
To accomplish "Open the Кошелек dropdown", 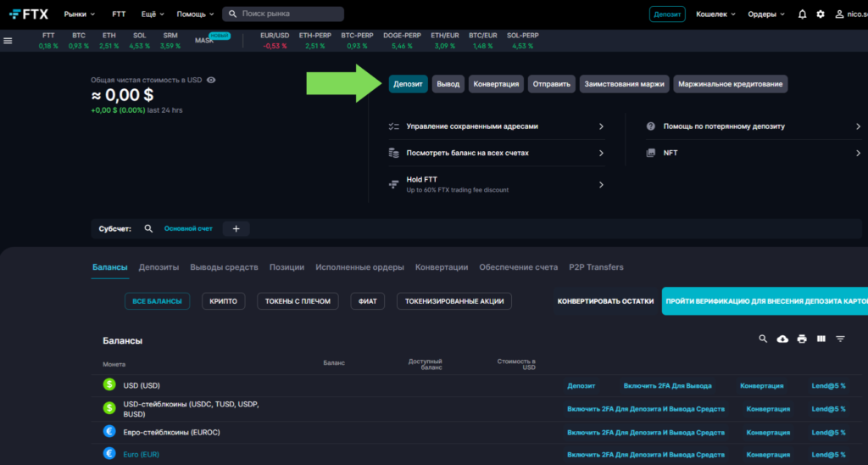I will (715, 14).
